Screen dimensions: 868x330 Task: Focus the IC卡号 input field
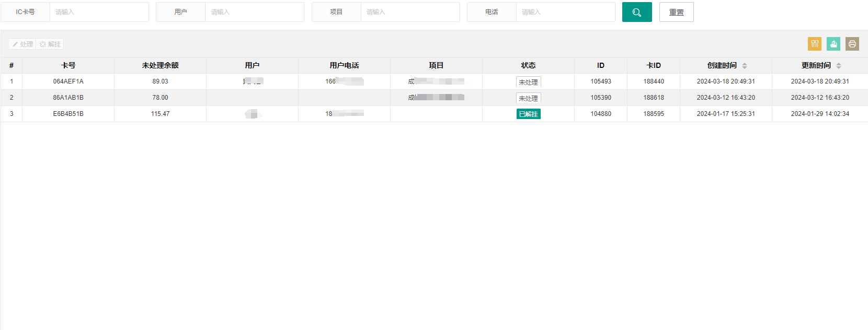click(99, 12)
